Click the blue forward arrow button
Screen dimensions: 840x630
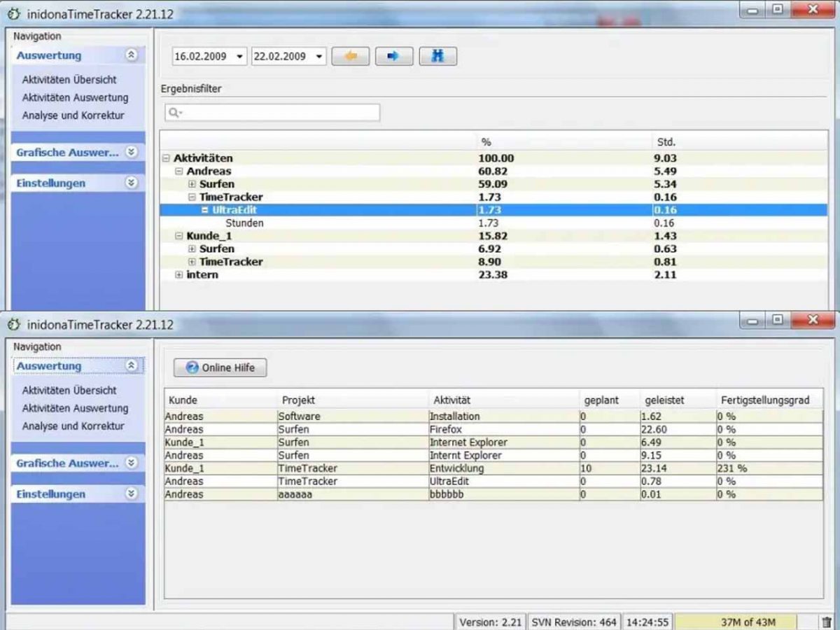point(393,57)
